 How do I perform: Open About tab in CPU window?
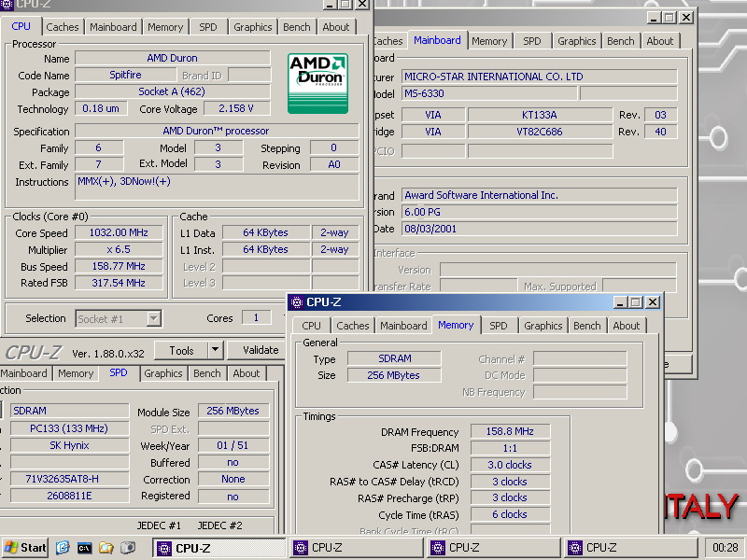coord(336,27)
